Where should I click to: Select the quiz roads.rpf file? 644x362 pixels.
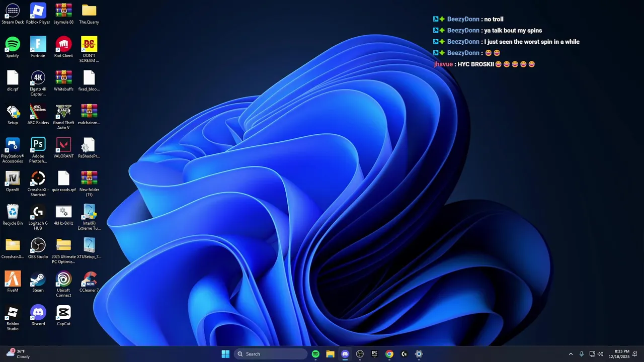(x=63, y=182)
